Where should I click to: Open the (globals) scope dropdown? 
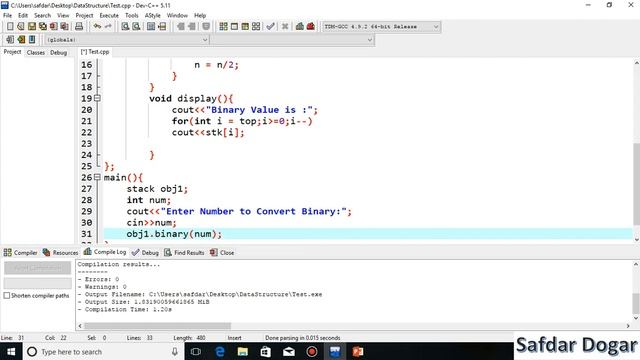[205, 40]
